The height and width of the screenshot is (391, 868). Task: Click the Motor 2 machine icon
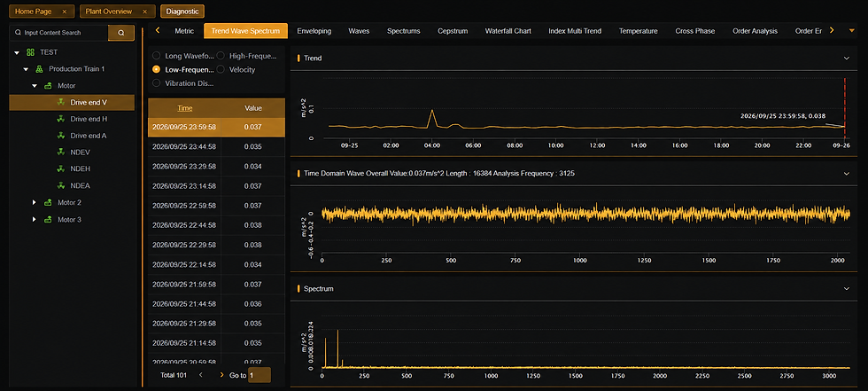coord(48,203)
